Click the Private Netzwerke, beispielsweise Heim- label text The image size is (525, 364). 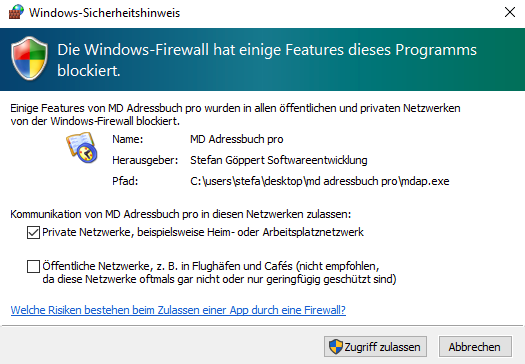203,232
